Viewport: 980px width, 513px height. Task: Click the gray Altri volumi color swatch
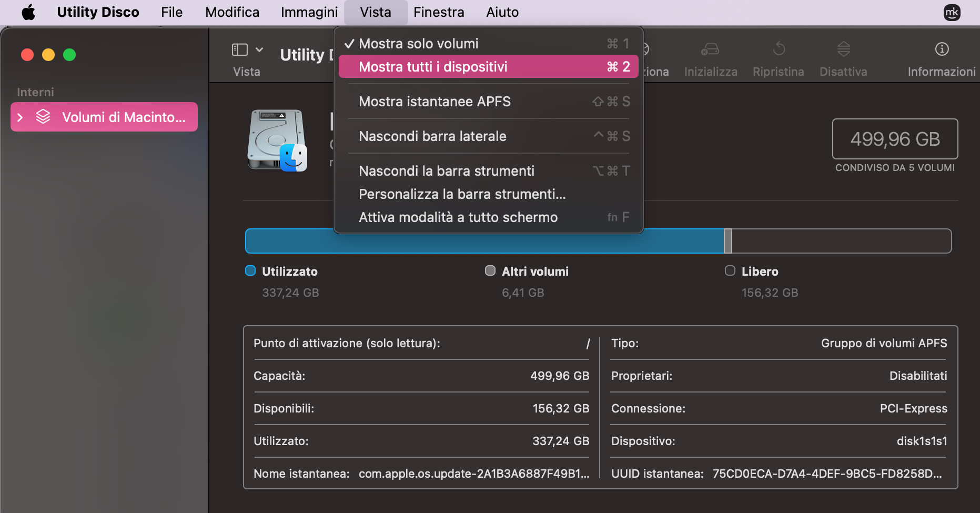(x=490, y=270)
